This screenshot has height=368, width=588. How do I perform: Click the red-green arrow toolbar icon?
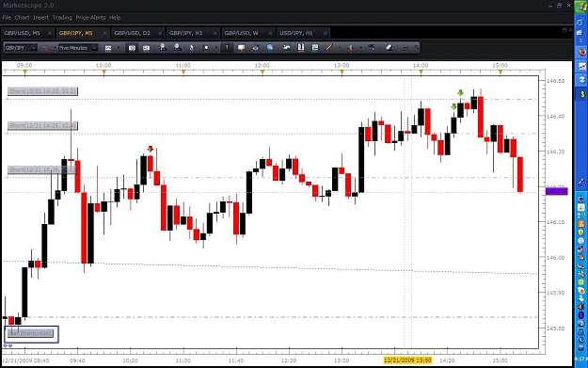coord(351,48)
